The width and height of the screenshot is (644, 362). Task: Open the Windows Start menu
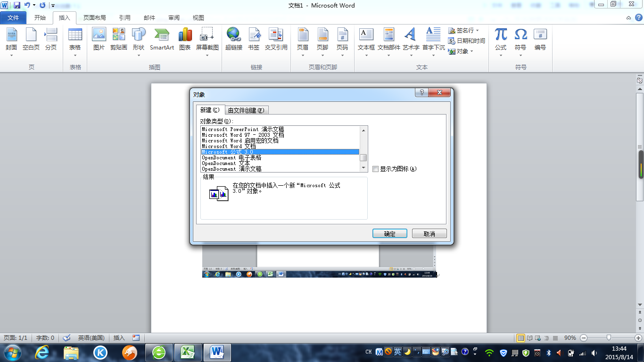12,352
